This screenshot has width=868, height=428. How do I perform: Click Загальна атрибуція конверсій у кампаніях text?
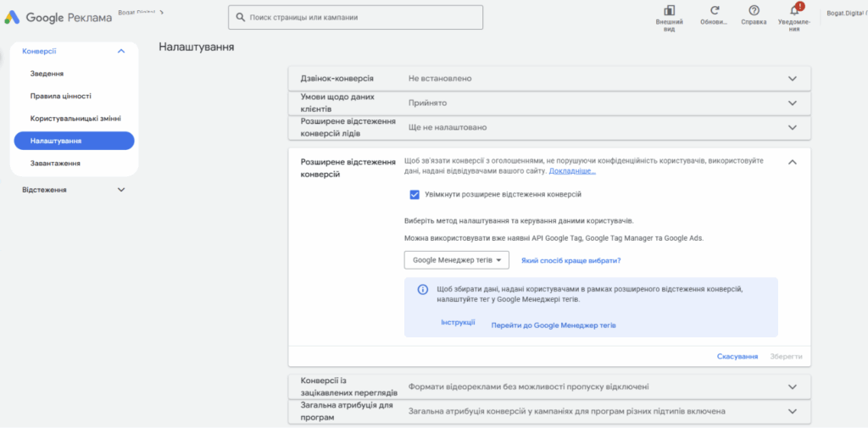[x=567, y=411]
